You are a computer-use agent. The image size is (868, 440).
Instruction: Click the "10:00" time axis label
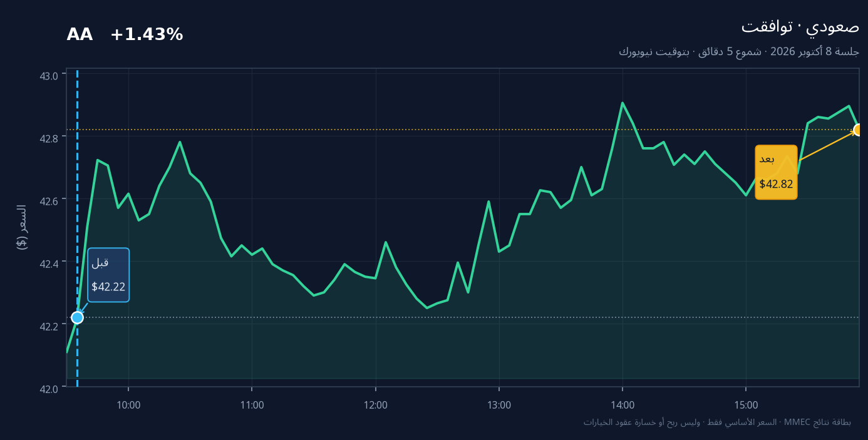point(128,405)
